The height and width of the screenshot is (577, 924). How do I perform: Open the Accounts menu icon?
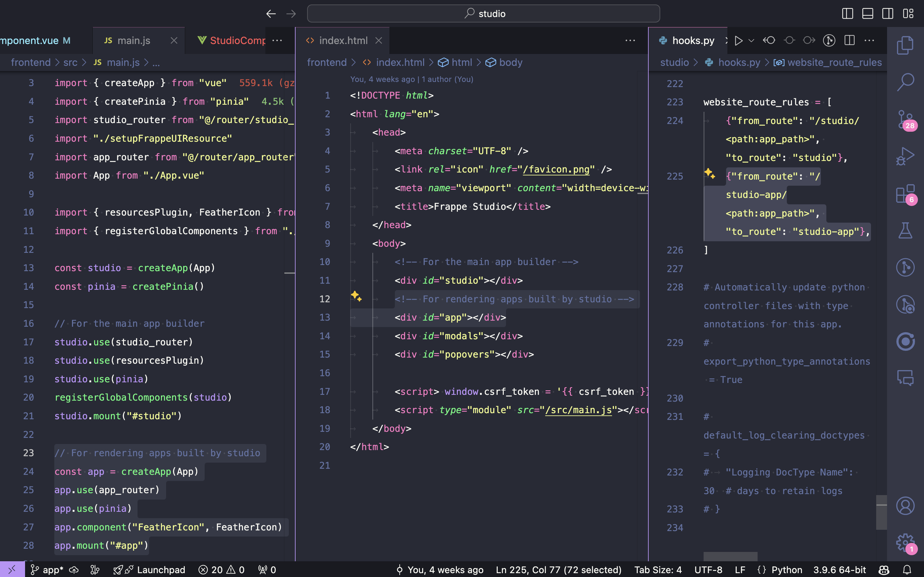(x=905, y=506)
